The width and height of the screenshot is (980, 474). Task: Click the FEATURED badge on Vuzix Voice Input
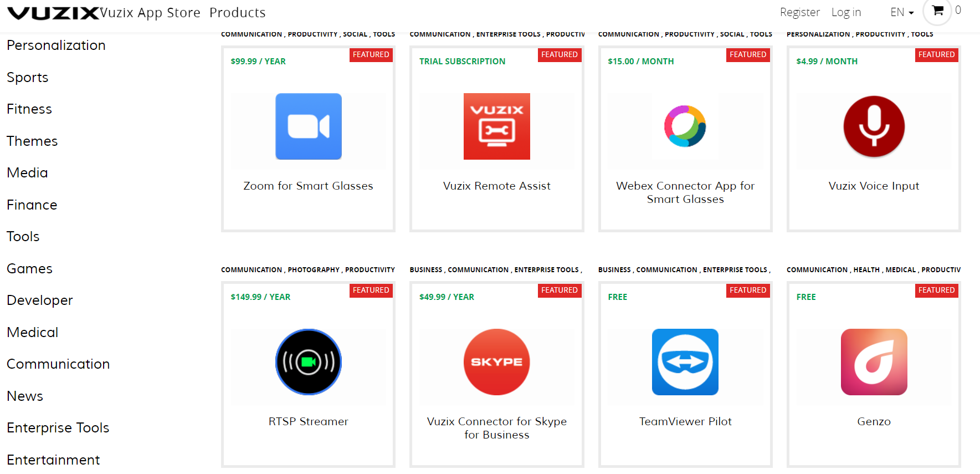click(936, 55)
